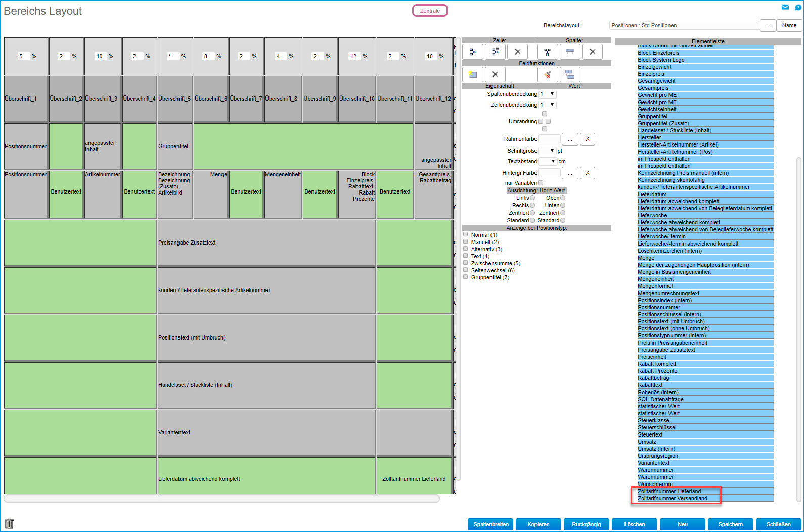This screenshot has width=804, height=532.
Task: Click the horizontal scrollbar below the layout grid
Action: 221,499
